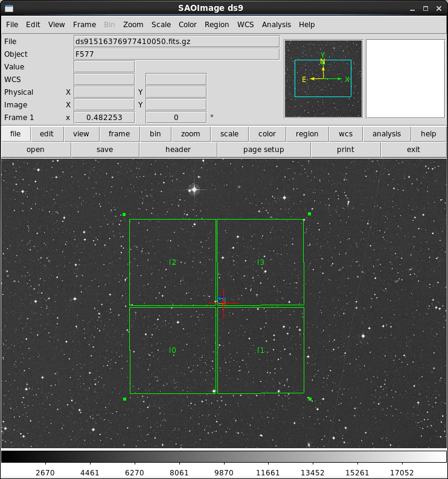Click the Image Y field
This screenshot has height=479, width=448.
click(176, 105)
